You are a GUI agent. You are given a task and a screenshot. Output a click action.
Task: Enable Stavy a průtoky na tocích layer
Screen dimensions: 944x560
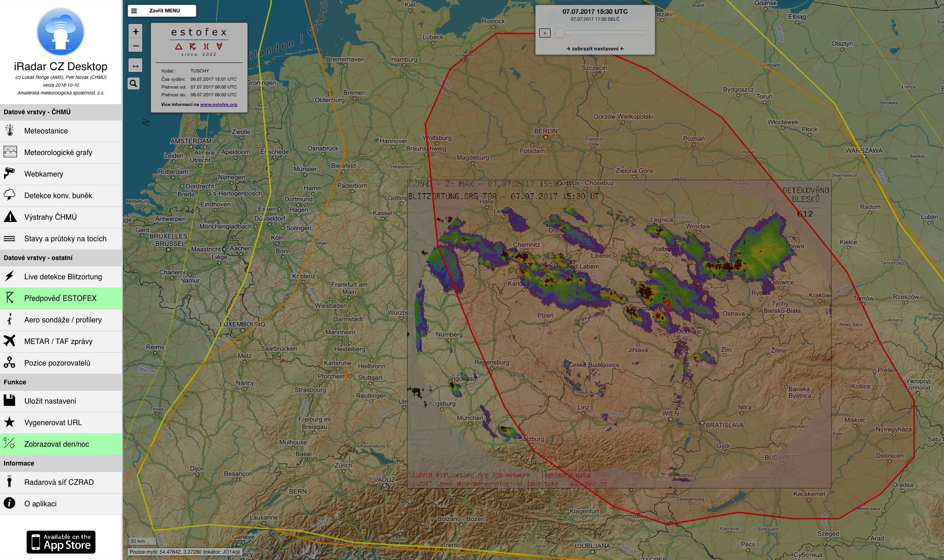[61, 238]
